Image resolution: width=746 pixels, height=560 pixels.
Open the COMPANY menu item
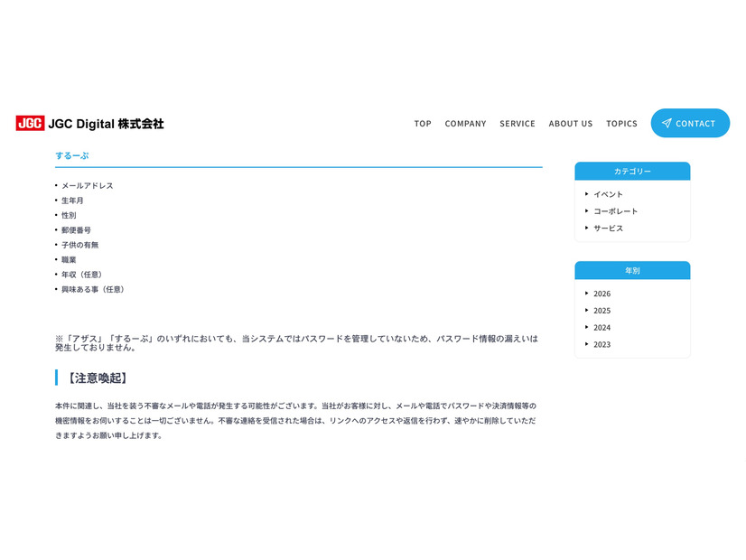point(465,124)
